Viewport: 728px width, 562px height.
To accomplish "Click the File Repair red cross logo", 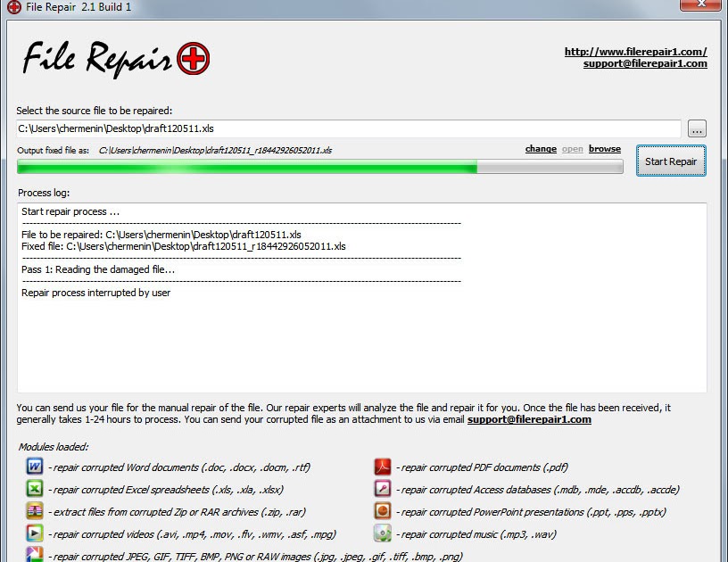I will [193, 59].
